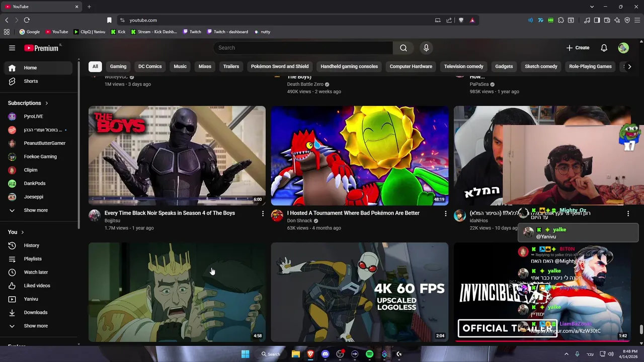Screen dimensions: 644x362
Task: Show more filter chips with right arrow
Action: point(629,66)
